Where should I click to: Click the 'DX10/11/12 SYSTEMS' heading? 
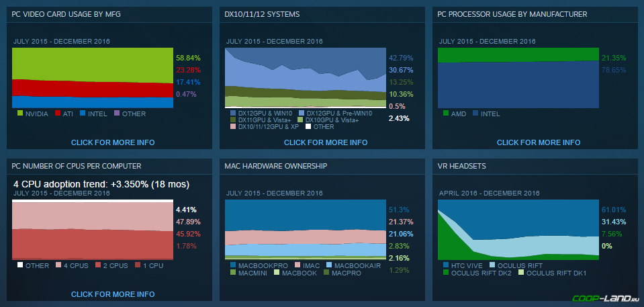tap(262, 14)
